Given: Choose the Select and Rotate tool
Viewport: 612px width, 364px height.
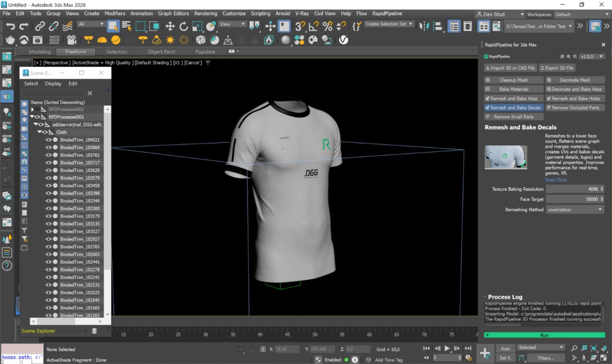Looking at the screenshot, I should (x=184, y=26).
